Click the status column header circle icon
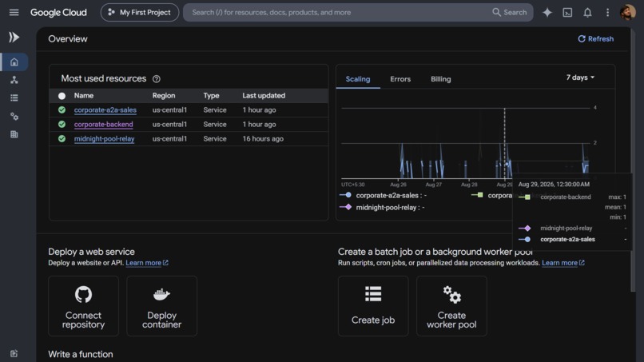Screen dimensions: 644x362 (x=62, y=96)
